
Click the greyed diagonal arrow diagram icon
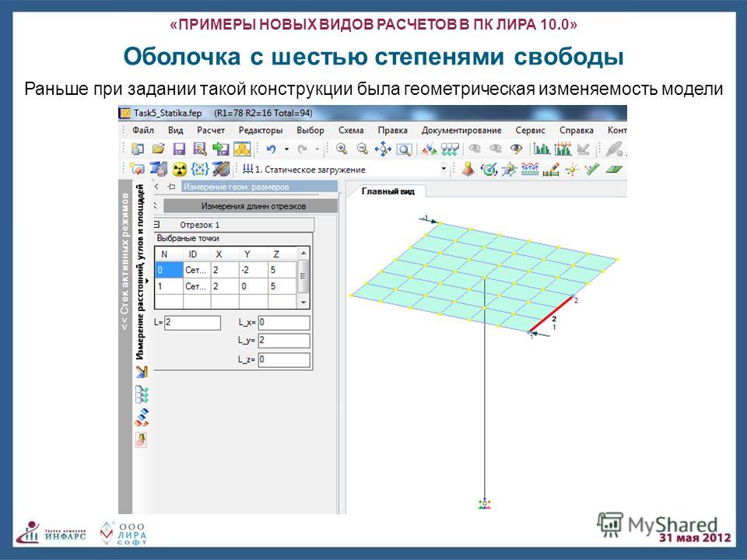[584, 149]
